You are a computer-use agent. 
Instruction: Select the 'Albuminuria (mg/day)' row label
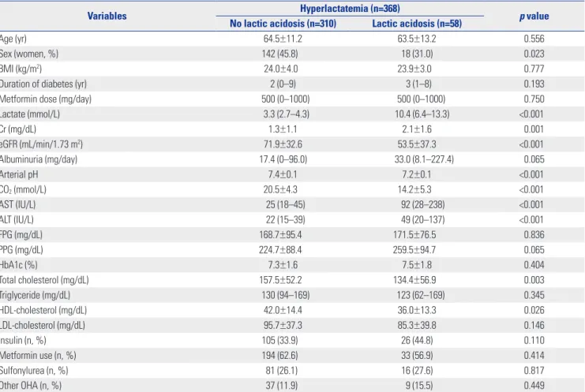tap(39, 159)
